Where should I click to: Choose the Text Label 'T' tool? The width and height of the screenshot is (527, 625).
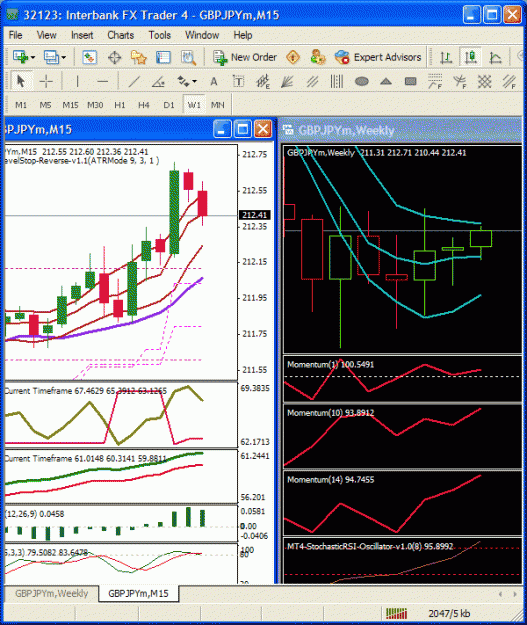[238, 81]
